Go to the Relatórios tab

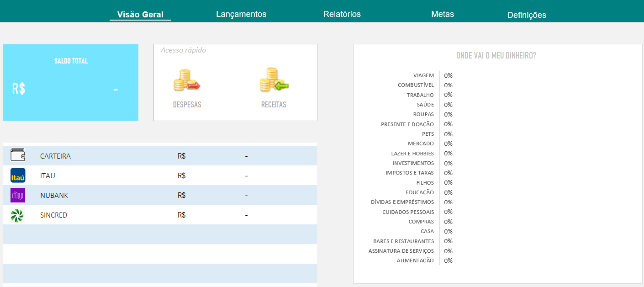tap(342, 14)
